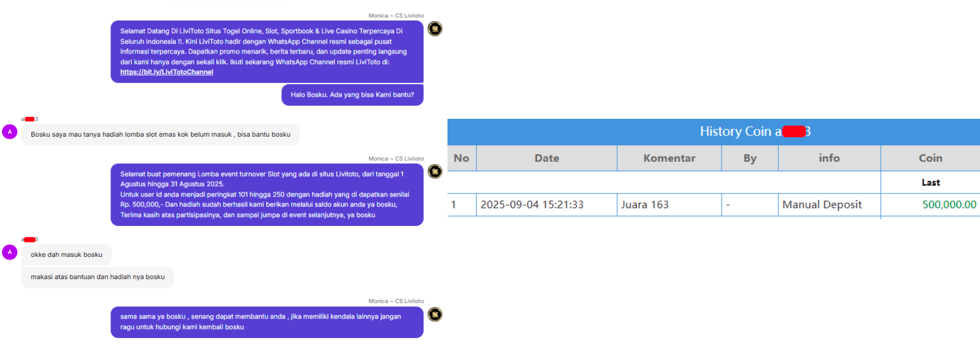Click the 'Monica ~ CS Livitoto' label above the sama sama reply
Viewport: 980px width, 350px height.
(396, 301)
